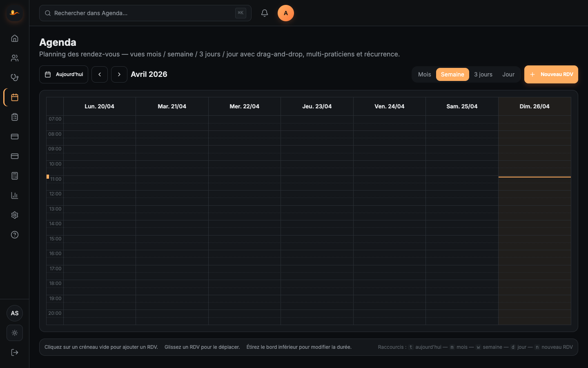Click the Nouveau RDV button
This screenshot has height=368, width=588.
click(x=551, y=74)
